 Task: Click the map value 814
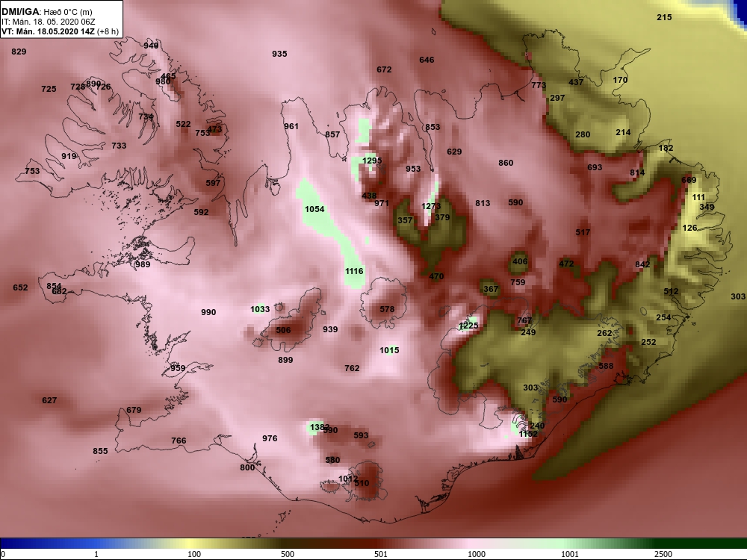click(637, 173)
